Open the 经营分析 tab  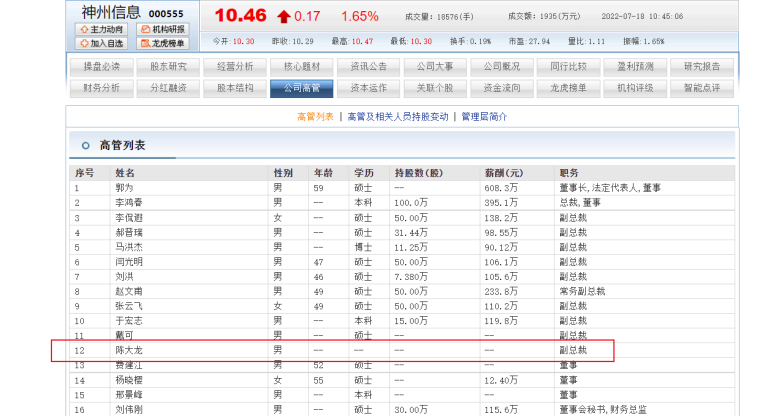click(235, 67)
